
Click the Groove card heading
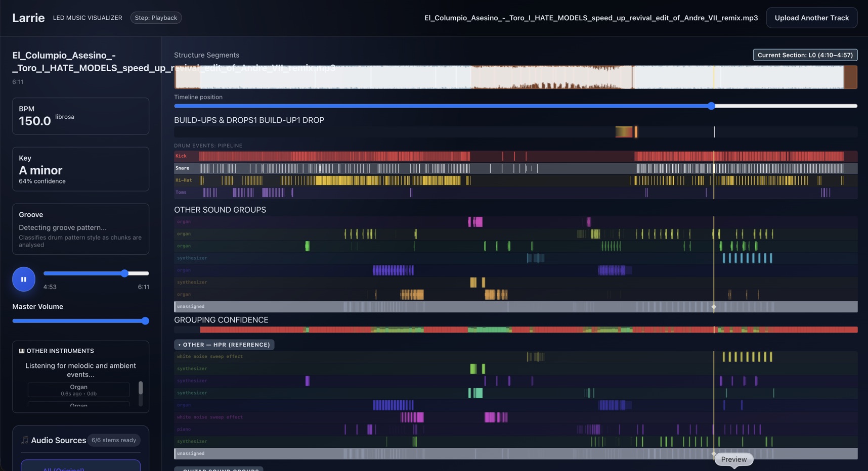tap(31, 215)
